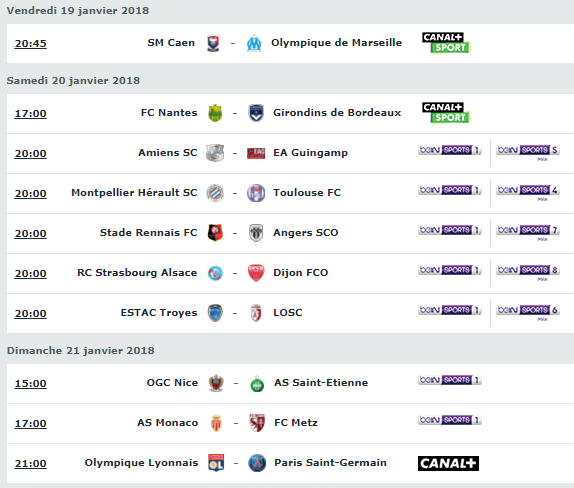Click the Stade Rennais FC crest
Screen dimensions: 574x488
click(x=215, y=233)
